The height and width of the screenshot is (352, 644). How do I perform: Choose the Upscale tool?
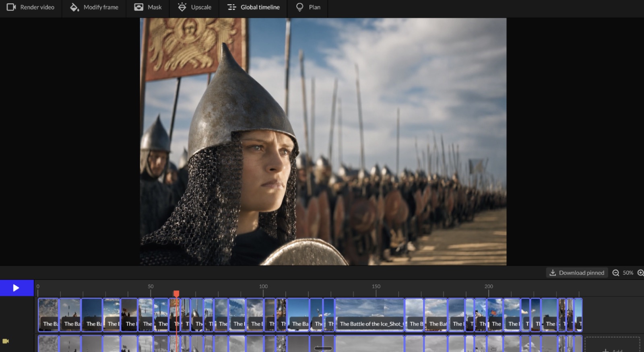(x=194, y=7)
